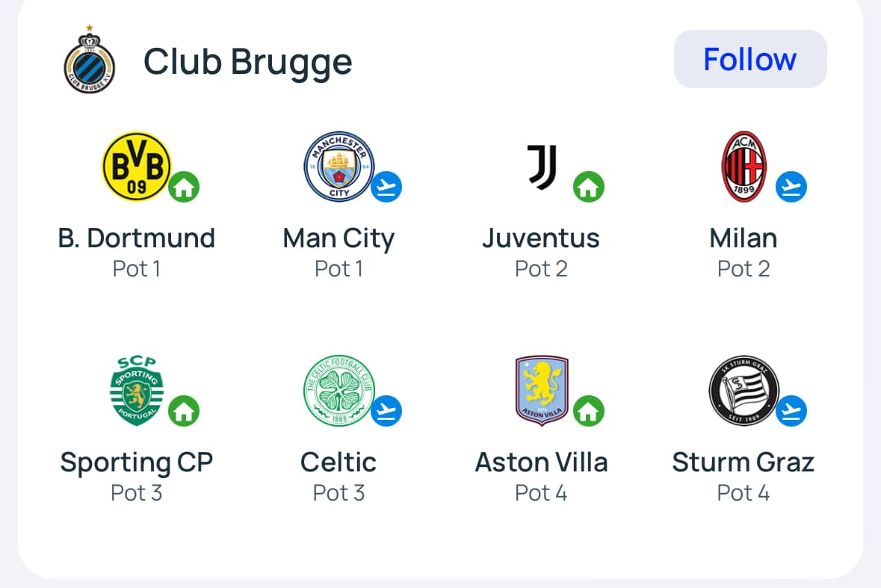
Task: Click the Pot 4 label under Sturm Graz
Action: (744, 493)
